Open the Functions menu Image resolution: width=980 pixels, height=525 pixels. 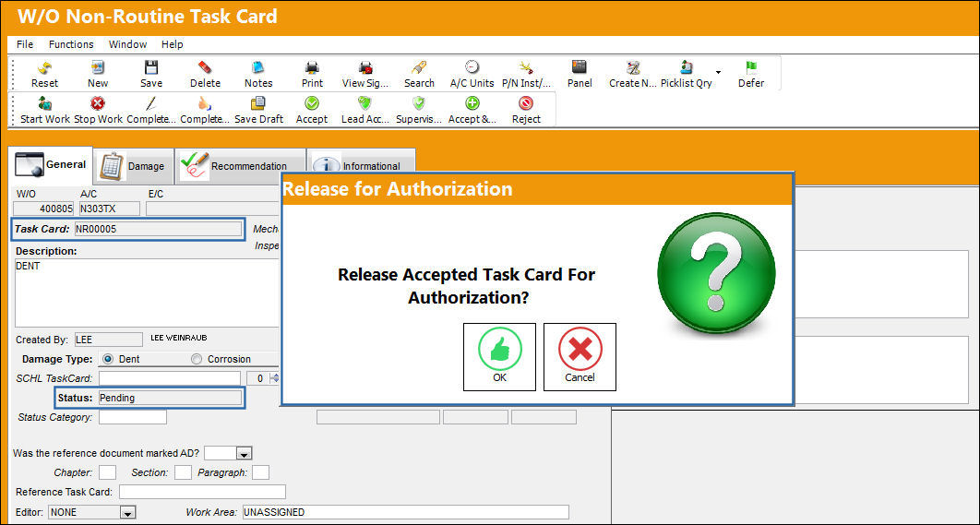pyautogui.click(x=71, y=44)
